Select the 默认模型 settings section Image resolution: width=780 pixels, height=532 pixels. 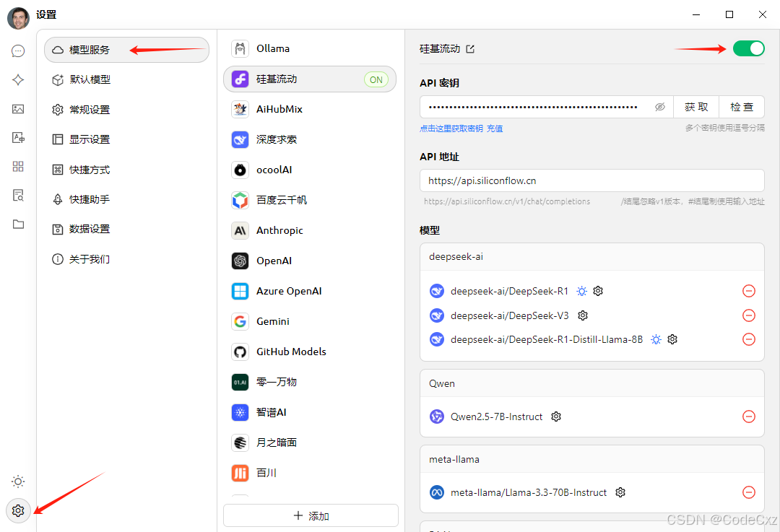(127, 79)
